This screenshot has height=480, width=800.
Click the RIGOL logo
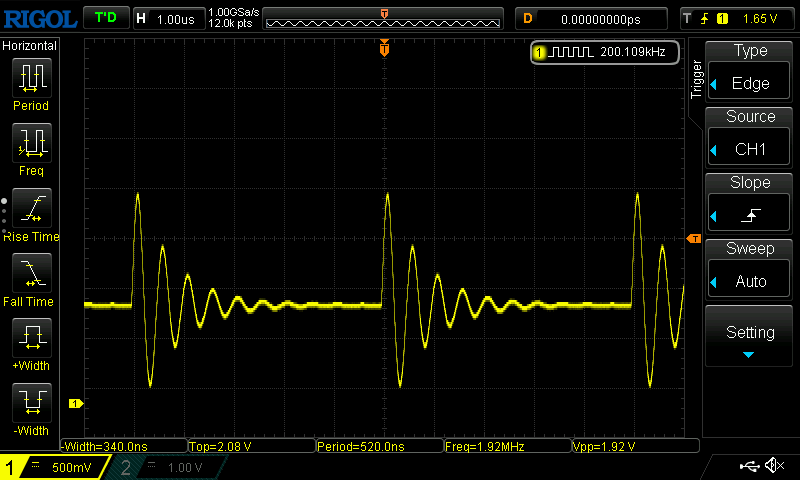[40, 19]
